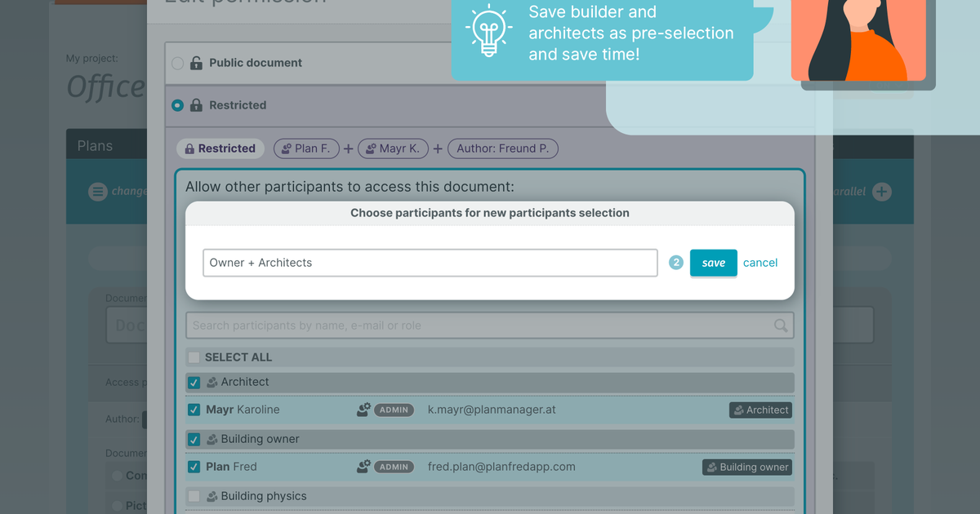Click the plus icon next to parallel

click(880, 191)
